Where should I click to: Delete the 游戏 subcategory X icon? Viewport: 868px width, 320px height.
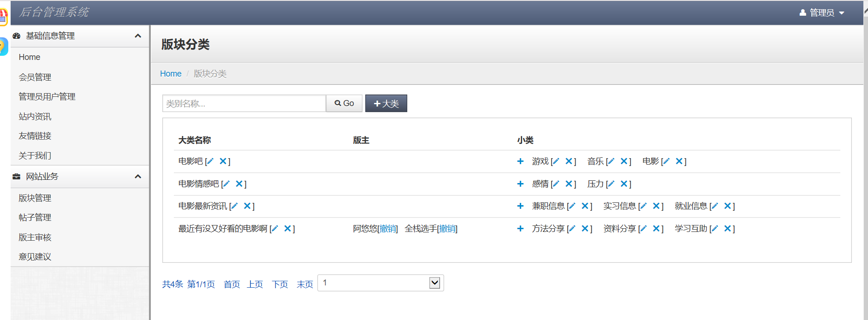point(569,161)
